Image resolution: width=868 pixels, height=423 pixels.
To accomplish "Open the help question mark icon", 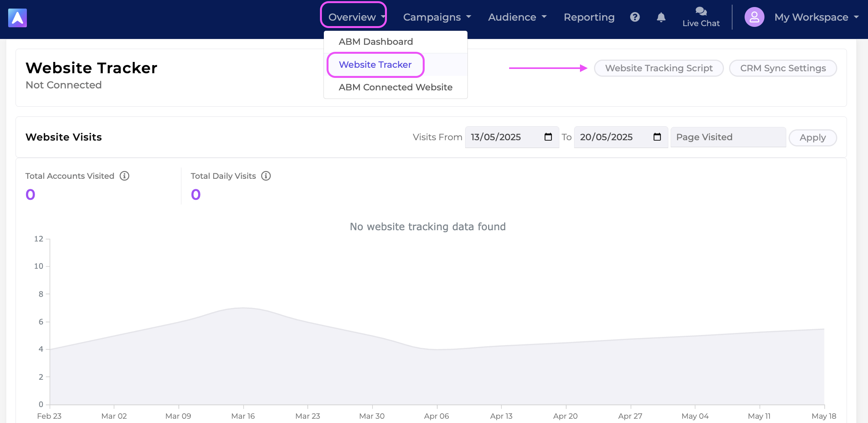I will (635, 17).
